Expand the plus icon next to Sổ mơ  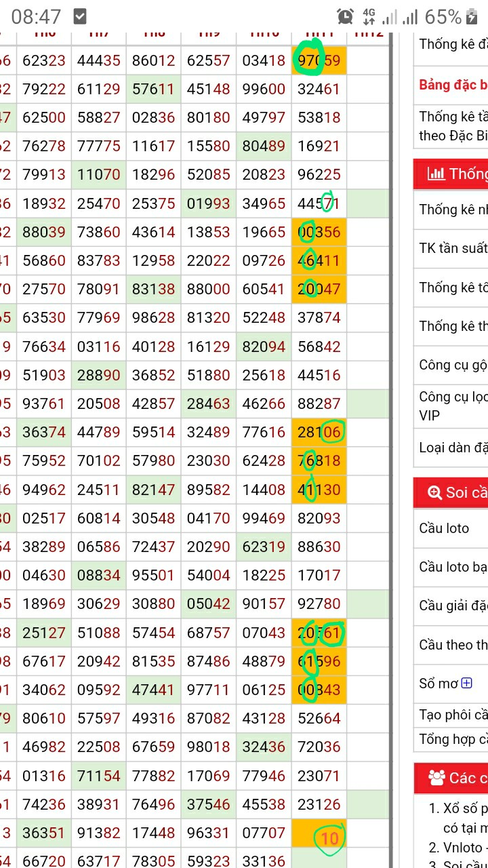(466, 683)
